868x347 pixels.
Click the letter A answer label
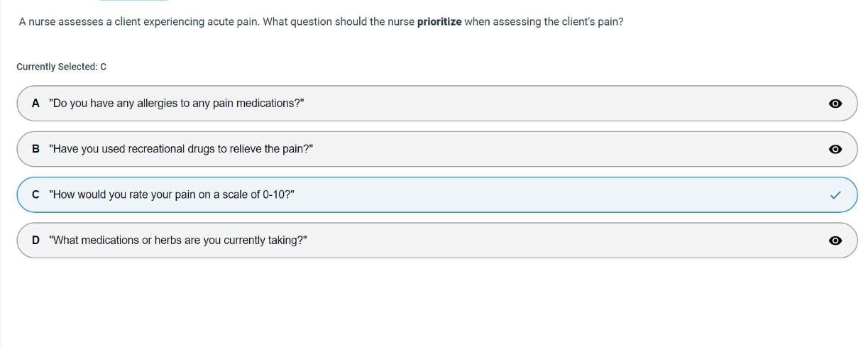pos(35,104)
